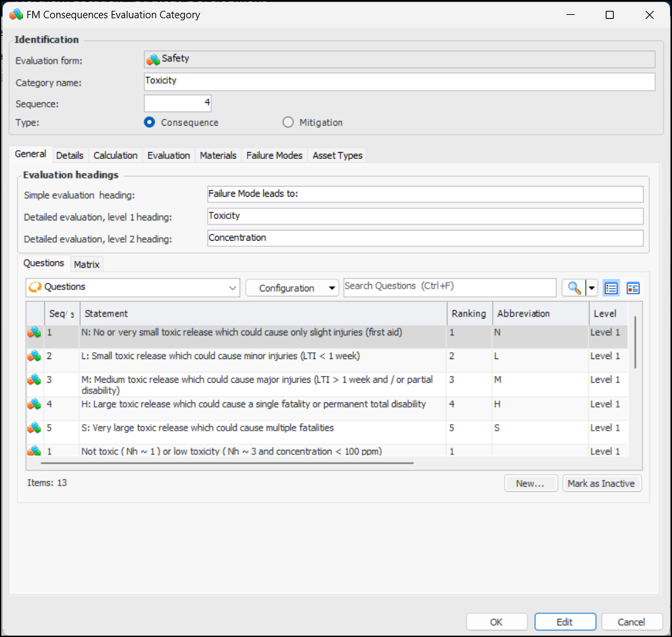Switch to detail card view icon
The height and width of the screenshot is (637, 672).
click(633, 288)
